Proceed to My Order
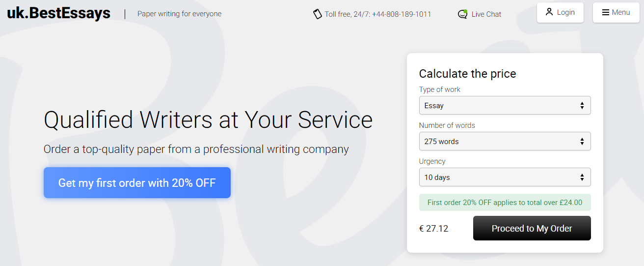644x266 pixels. pos(532,228)
